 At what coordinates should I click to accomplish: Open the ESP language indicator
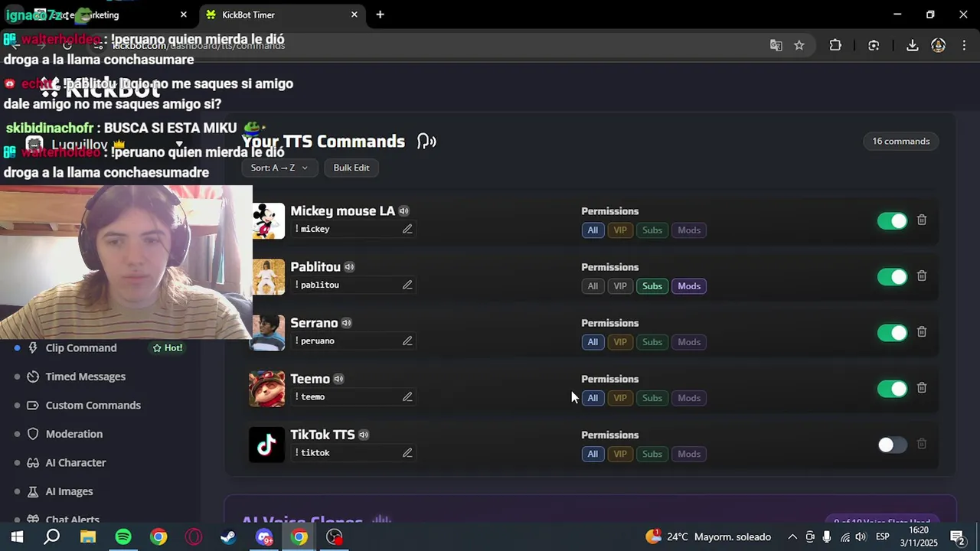(x=882, y=537)
